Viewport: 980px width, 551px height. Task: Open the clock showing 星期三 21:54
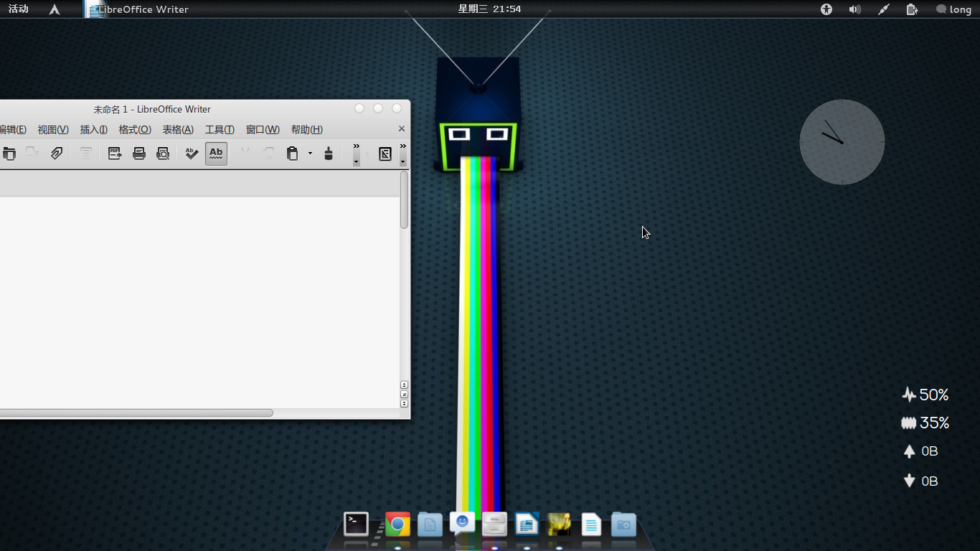490,9
